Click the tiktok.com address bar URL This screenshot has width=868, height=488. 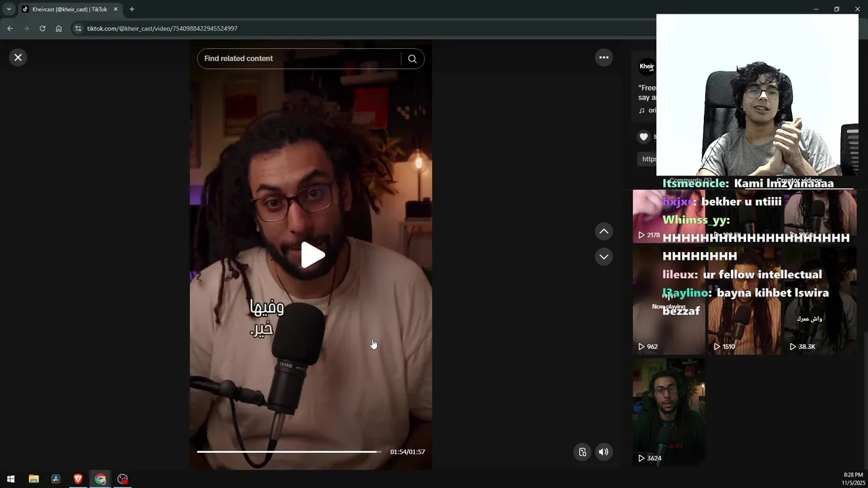[x=162, y=28]
